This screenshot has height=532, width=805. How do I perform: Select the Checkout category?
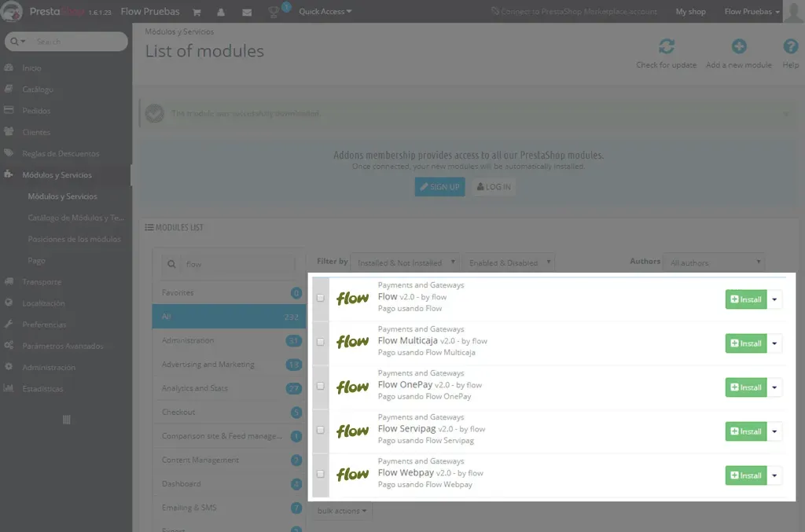click(229, 412)
